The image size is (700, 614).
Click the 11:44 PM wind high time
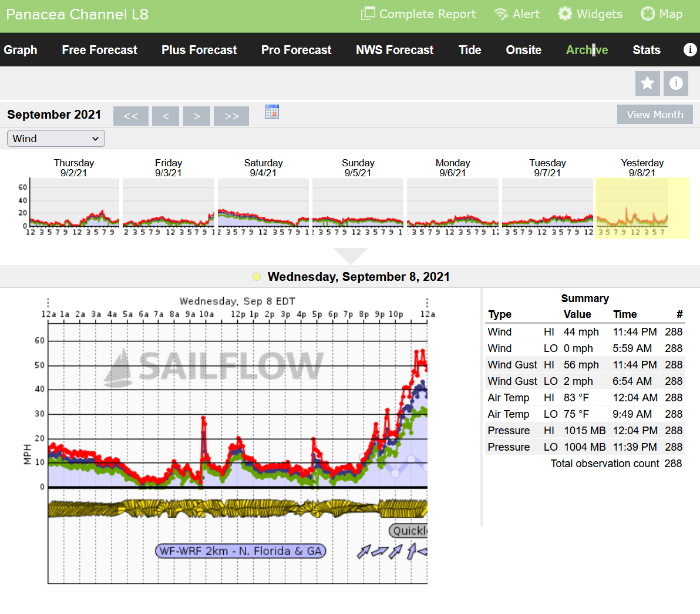634,332
